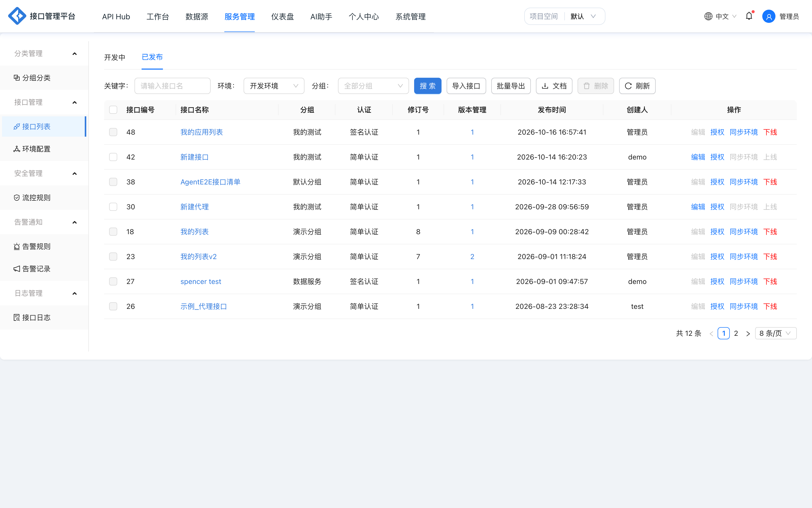Open the 中文 language dropdown
Viewport: 812px width, 508px height.
720,16
